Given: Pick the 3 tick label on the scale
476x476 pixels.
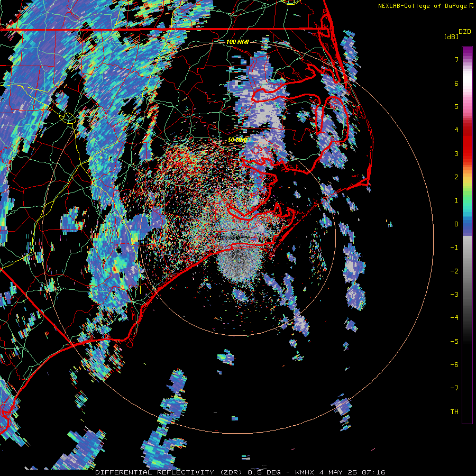Looking at the screenshot, I should [x=456, y=153].
